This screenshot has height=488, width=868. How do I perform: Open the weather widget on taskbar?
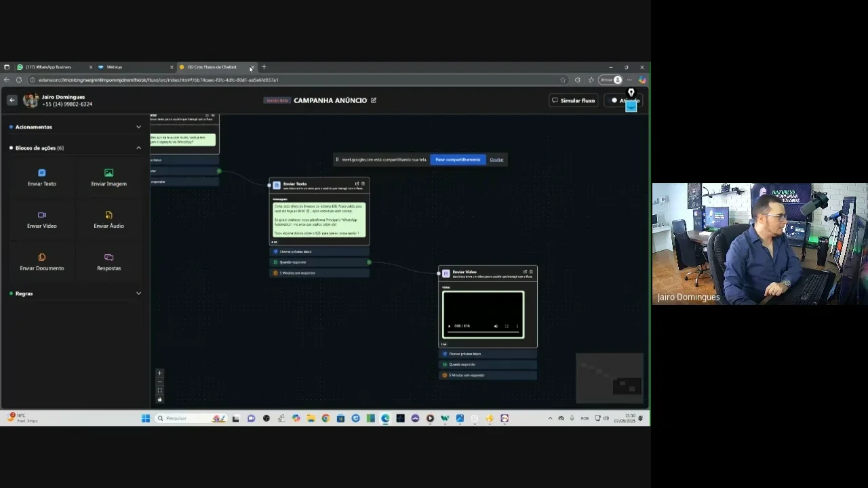tap(22, 418)
